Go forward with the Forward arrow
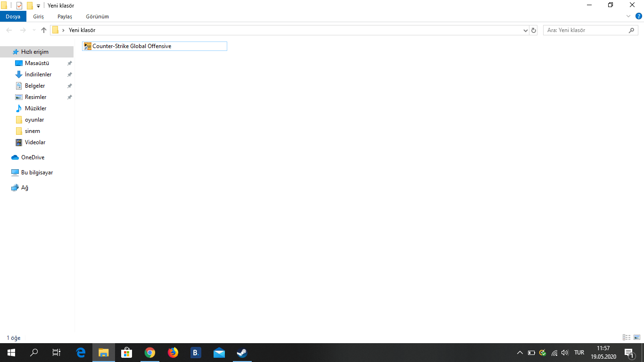The width and height of the screenshot is (644, 362). tap(23, 30)
